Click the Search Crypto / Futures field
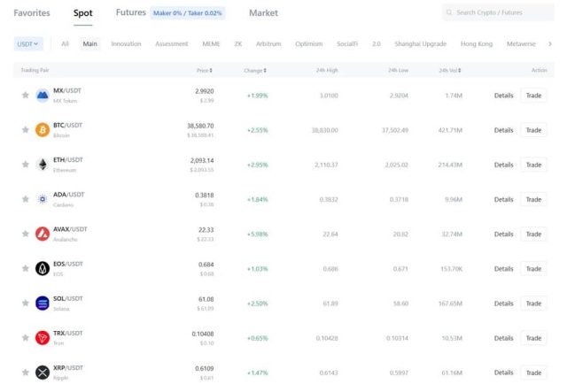Screen dimensions: 567x392 click(x=499, y=13)
